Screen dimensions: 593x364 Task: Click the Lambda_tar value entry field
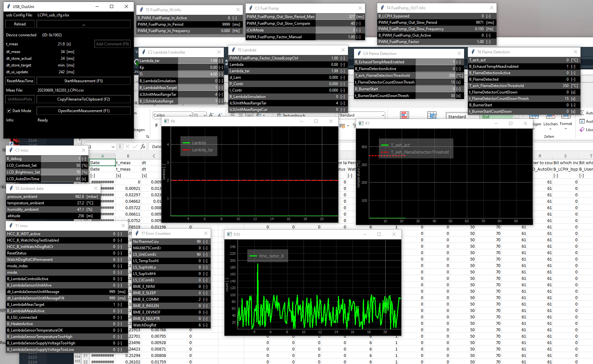pyautogui.click(x=198, y=61)
